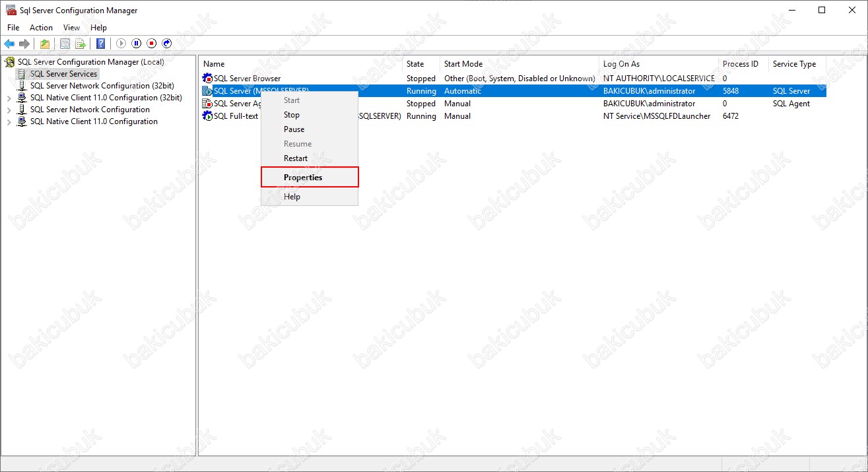The height and width of the screenshot is (472, 868).
Task: Click the SQL Server Network Configuration (32bit) icon
Action: point(22,86)
